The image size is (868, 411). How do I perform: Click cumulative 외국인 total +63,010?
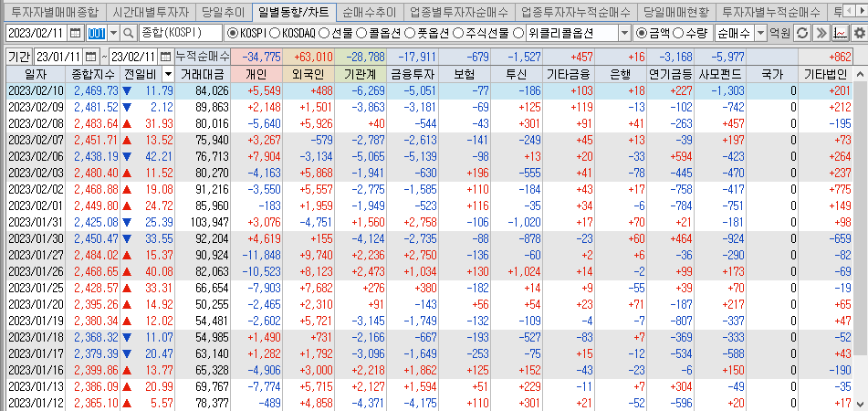[x=313, y=57]
